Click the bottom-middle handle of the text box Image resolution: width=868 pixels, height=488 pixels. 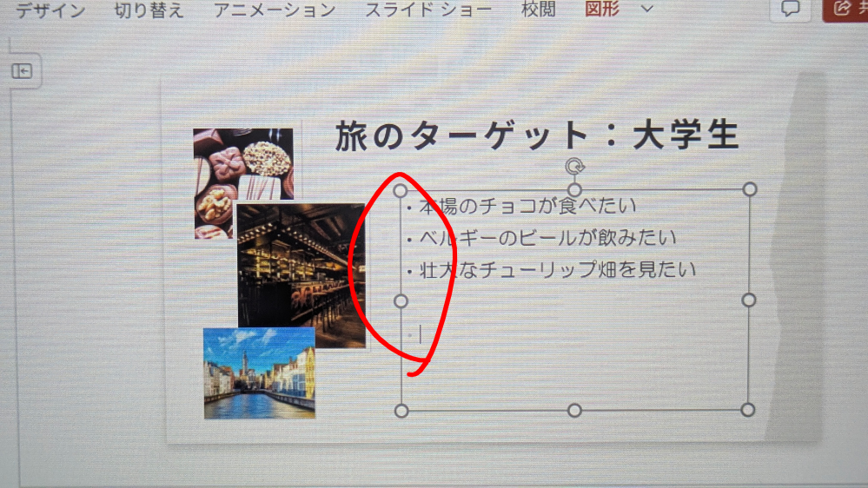coord(574,410)
